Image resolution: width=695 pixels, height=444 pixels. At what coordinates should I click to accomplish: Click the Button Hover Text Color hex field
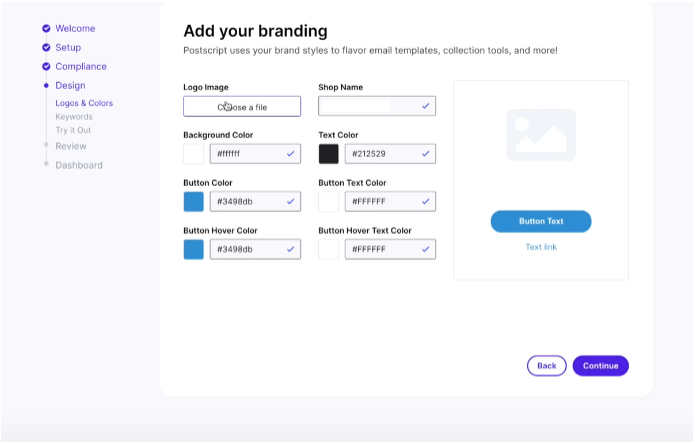[x=390, y=249]
